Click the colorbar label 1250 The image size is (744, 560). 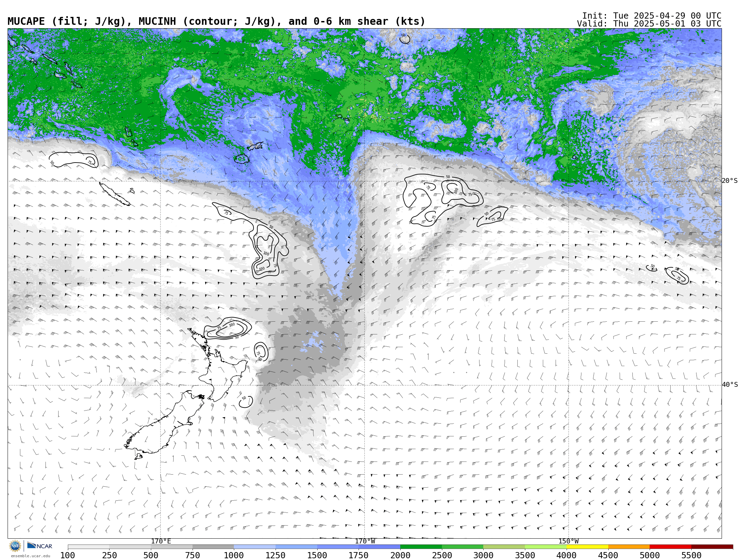click(276, 555)
